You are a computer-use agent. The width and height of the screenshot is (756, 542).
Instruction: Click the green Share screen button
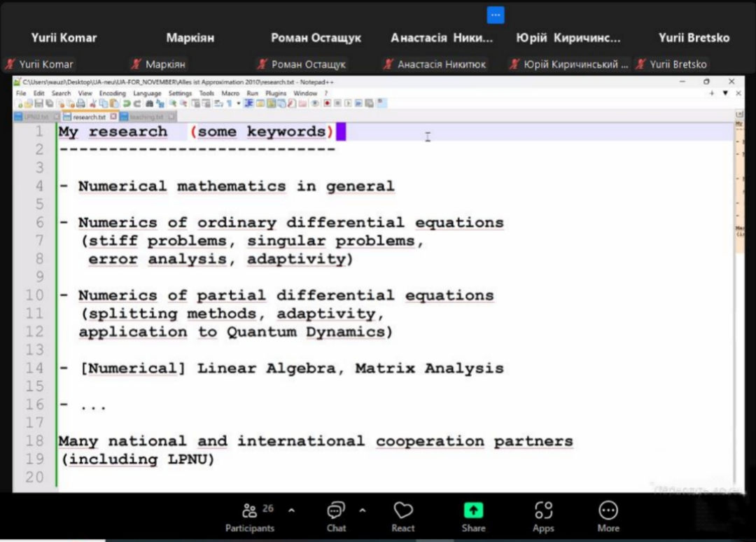pyautogui.click(x=473, y=517)
